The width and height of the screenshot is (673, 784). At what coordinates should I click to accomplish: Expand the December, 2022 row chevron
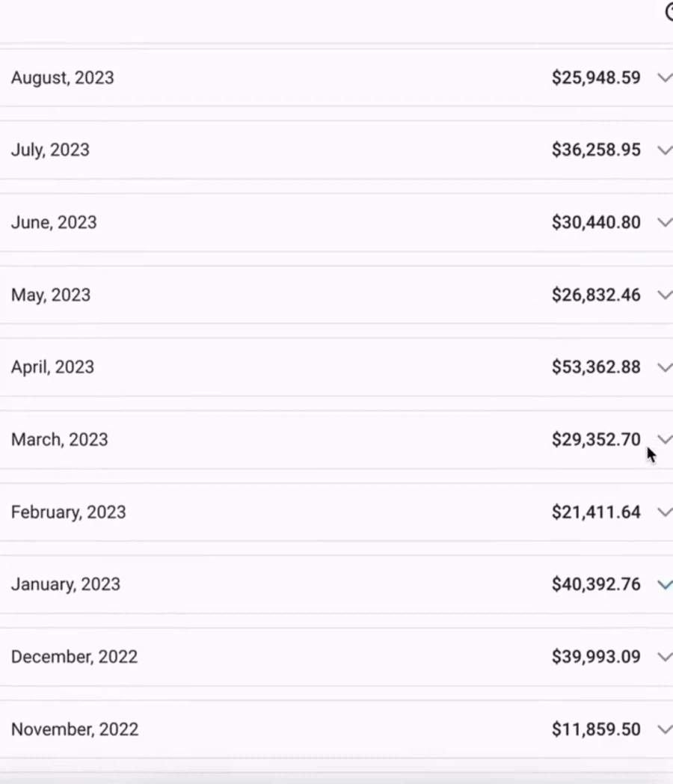point(664,657)
